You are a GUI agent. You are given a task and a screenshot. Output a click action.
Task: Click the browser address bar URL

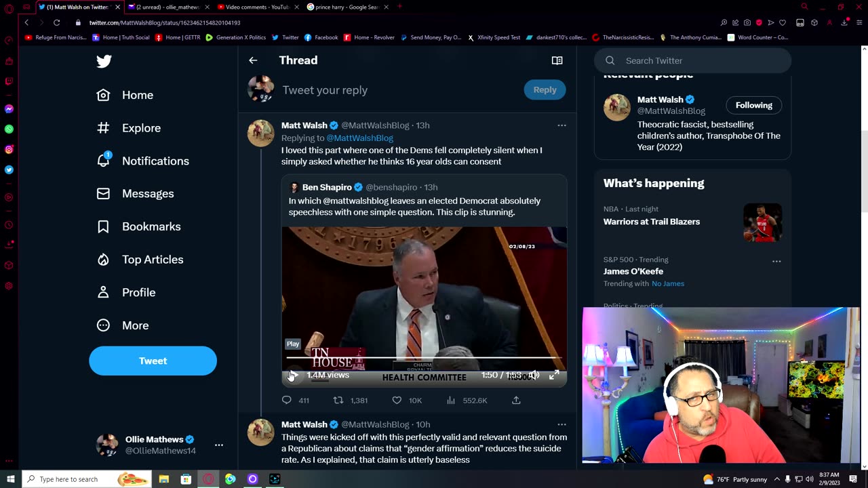point(165,22)
